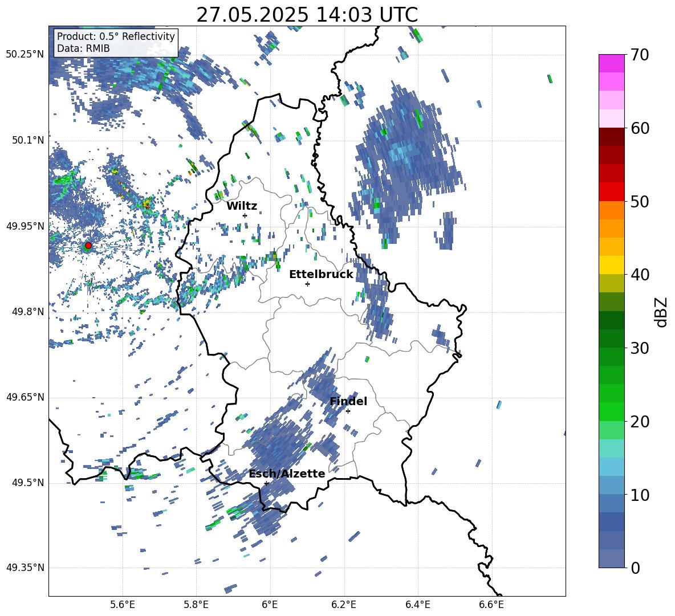
Task: Click the cross marker below Findel
Action: pyautogui.click(x=348, y=411)
